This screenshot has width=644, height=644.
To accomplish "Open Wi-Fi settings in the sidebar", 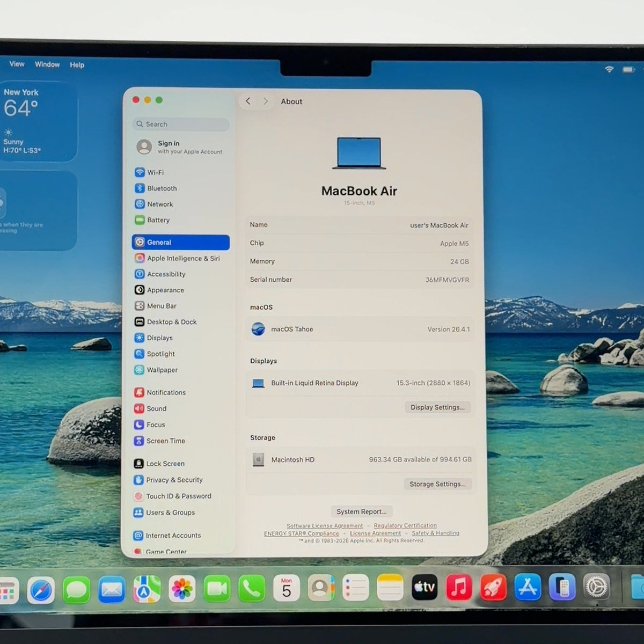I will click(150, 172).
